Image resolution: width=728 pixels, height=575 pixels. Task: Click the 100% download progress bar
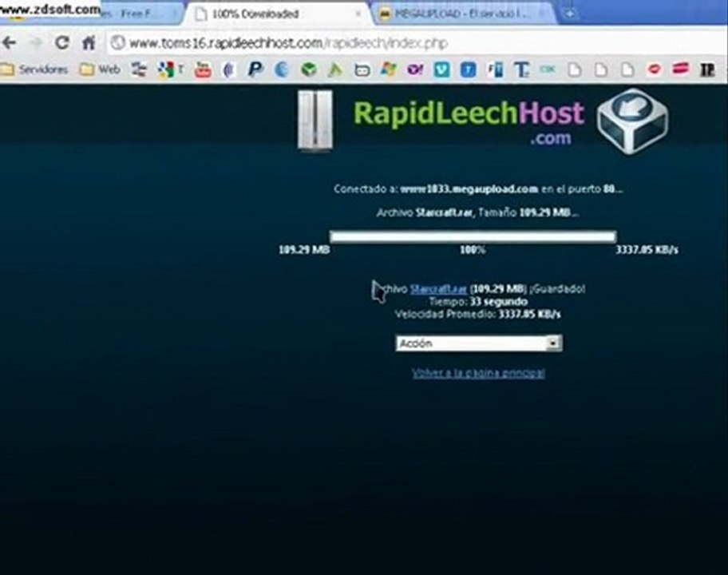pos(473,236)
